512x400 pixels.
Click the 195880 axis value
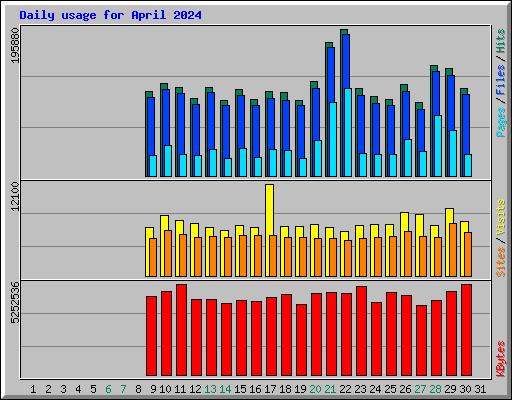(x=15, y=45)
